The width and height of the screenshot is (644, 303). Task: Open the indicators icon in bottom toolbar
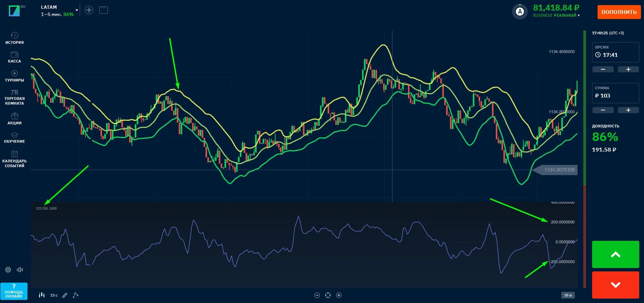[76, 295]
